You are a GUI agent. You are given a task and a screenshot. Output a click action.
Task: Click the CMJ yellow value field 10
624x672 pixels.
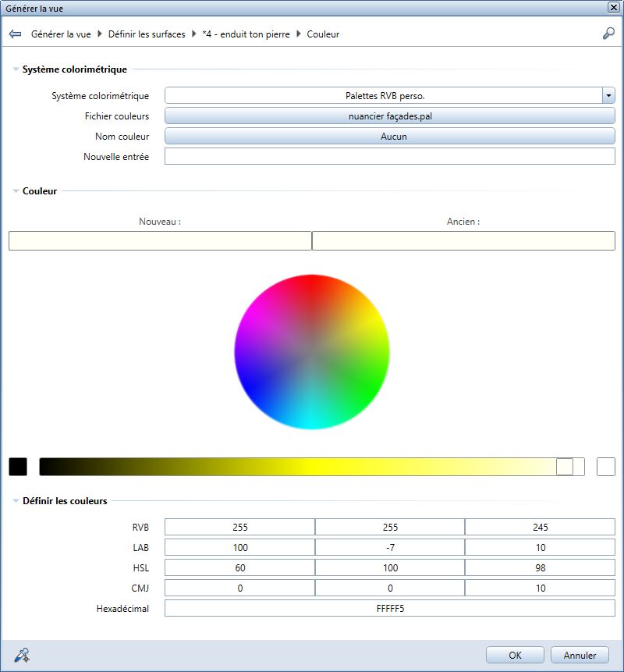540,588
